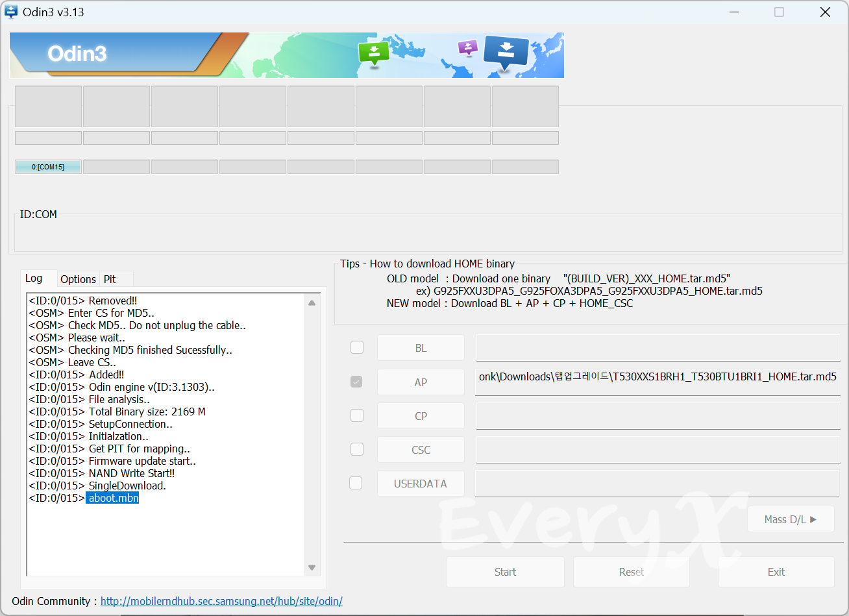The width and height of the screenshot is (849, 616).
Task: Select highlighted aboot.mbn log entry
Action: click(x=112, y=498)
